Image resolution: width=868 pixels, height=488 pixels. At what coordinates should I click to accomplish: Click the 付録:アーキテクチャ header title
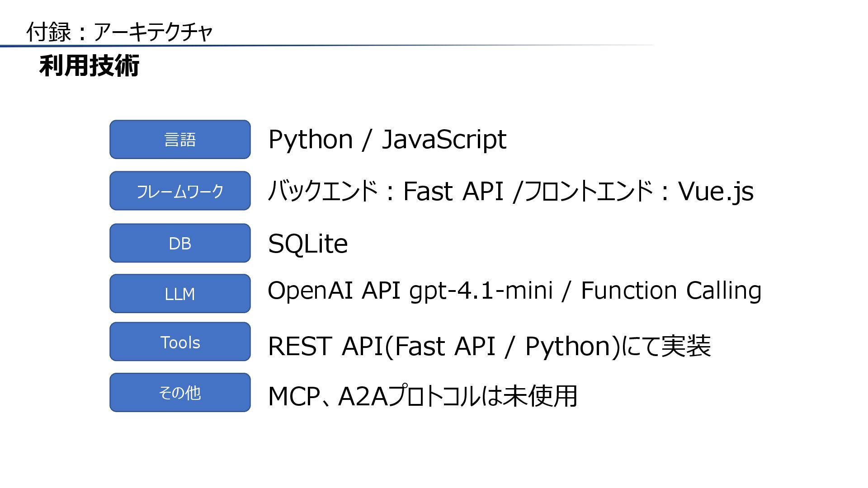pos(119,32)
